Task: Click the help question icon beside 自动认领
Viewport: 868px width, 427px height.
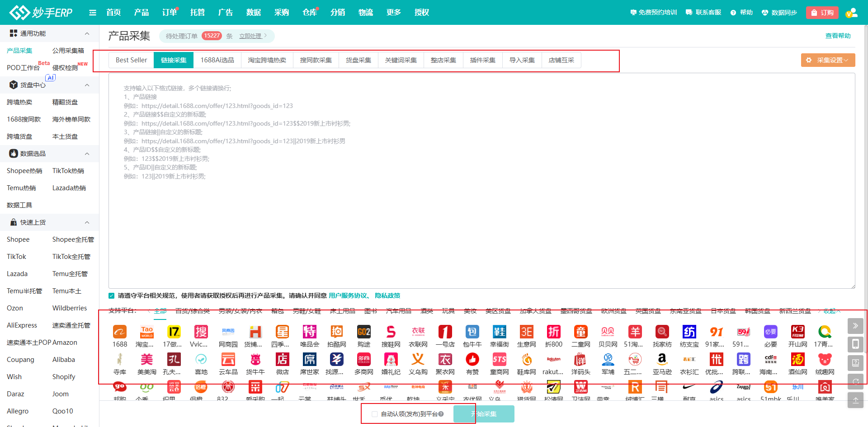Action: coord(441,414)
